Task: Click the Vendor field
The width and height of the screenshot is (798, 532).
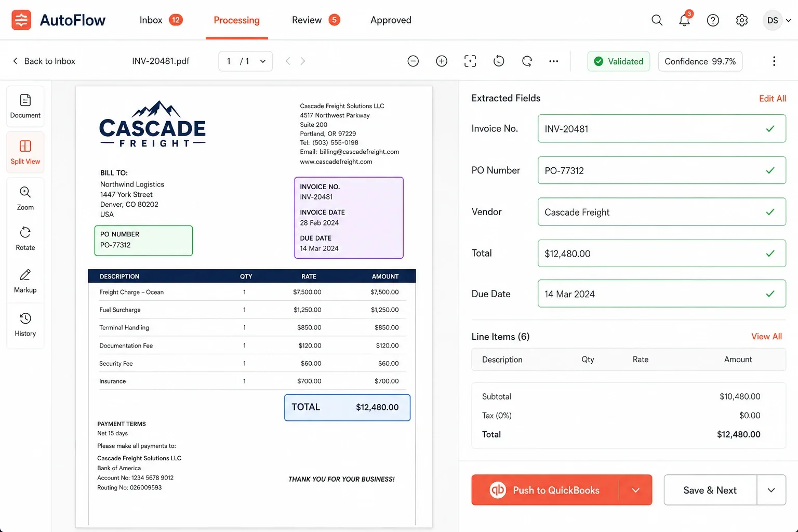Action: coord(662,212)
